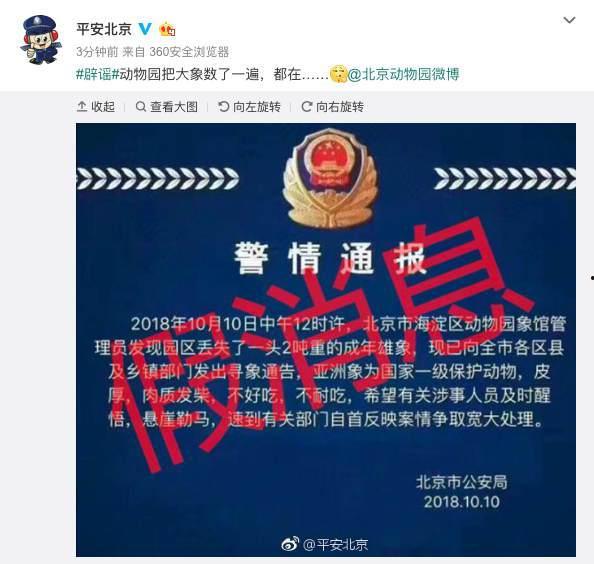Click the counter-clockwise rotate arrow icon
Screen dimensions: 594x564
(x=224, y=107)
